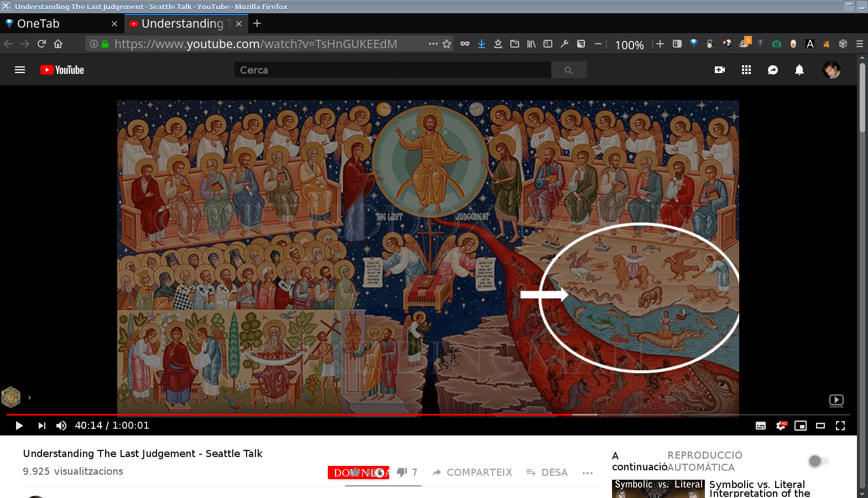Reset the 100% zoom level
The height and width of the screenshot is (498, 868).
[629, 45]
